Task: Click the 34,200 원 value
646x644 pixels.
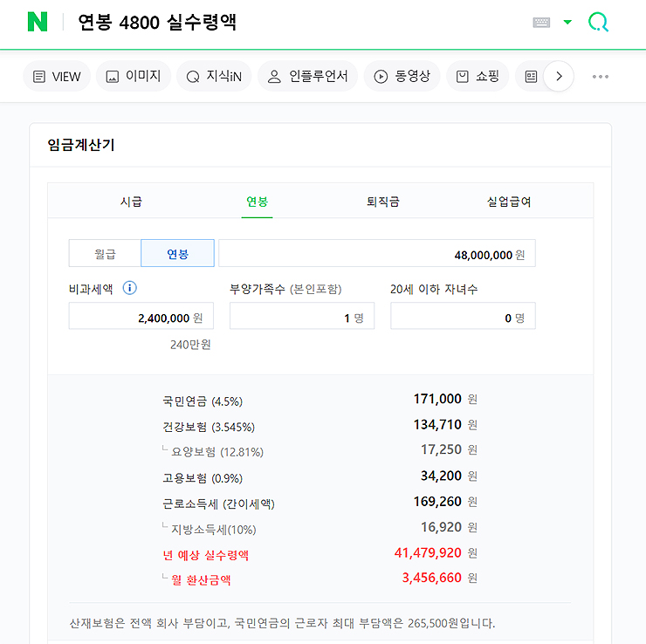Action: coord(449,476)
